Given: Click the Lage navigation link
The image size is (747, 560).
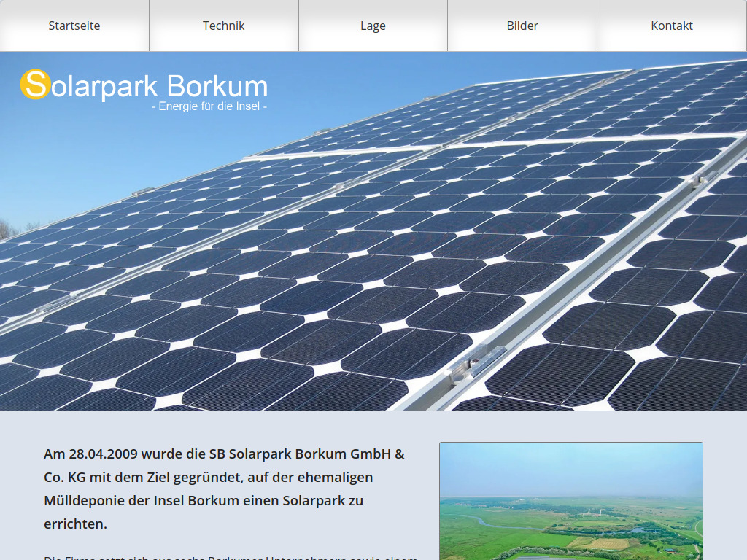Looking at the screenshot, I should coord(373,26).
